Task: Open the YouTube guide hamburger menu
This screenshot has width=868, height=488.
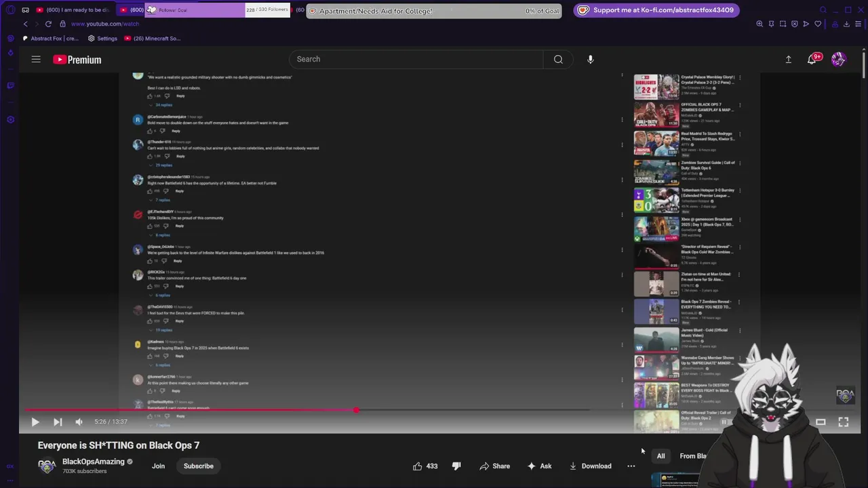Action: tap(36, 60)
